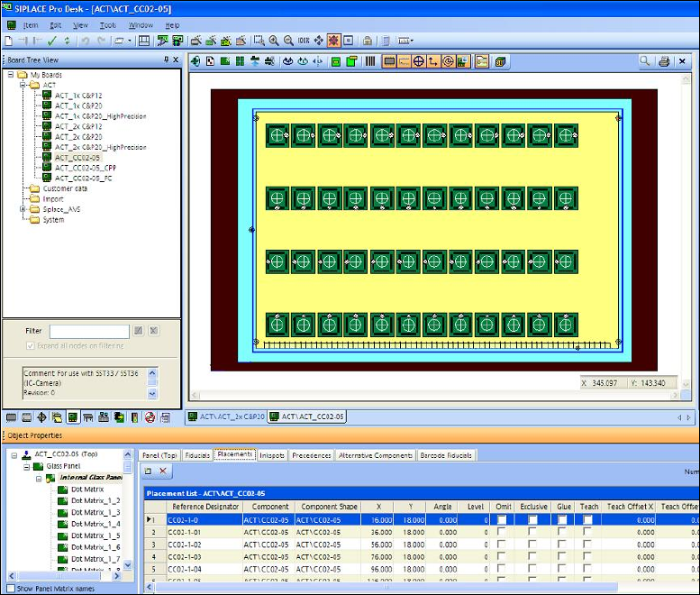Click the traffic light icon in bottom strip
This screenshot has width=700, height=595.
coord(134,417)
